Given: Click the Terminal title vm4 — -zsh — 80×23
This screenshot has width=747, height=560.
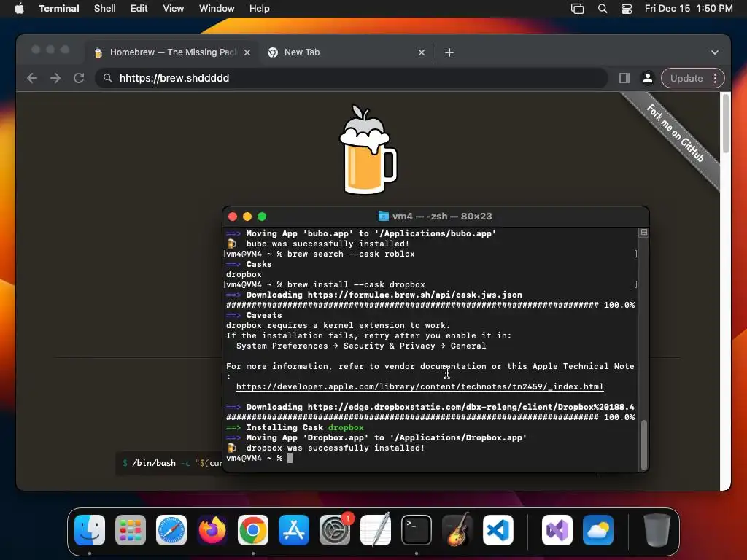Looking at the screenshot, I should (442, 216).
